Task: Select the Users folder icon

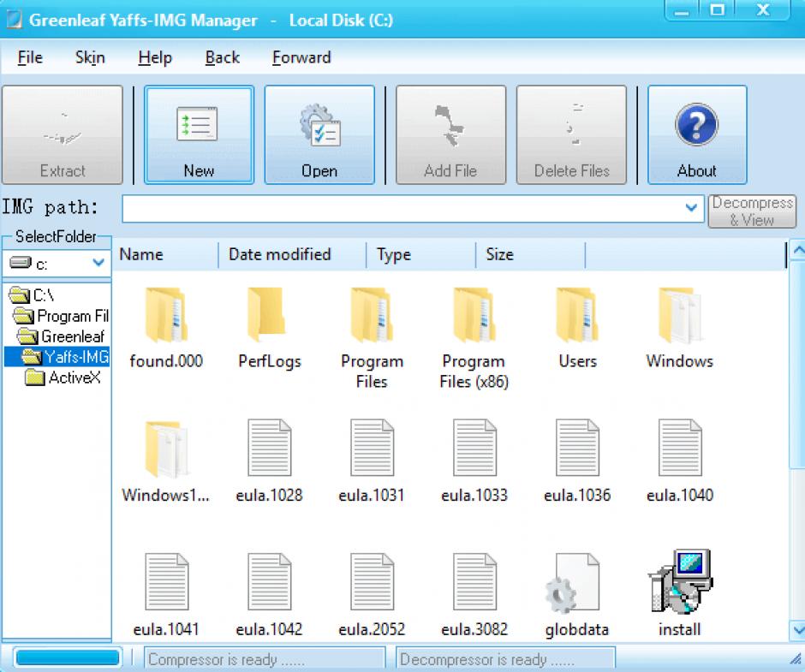Action: 577,315
